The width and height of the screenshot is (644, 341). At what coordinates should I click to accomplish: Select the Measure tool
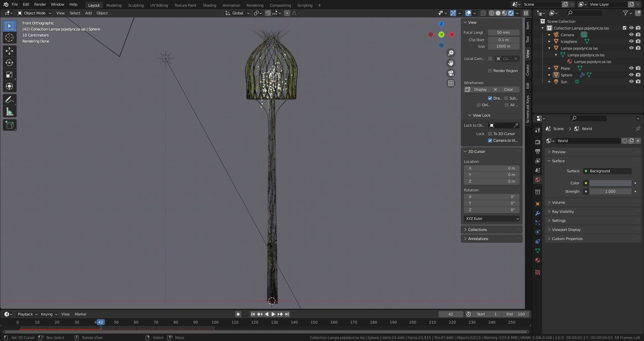tap(9, 112)
